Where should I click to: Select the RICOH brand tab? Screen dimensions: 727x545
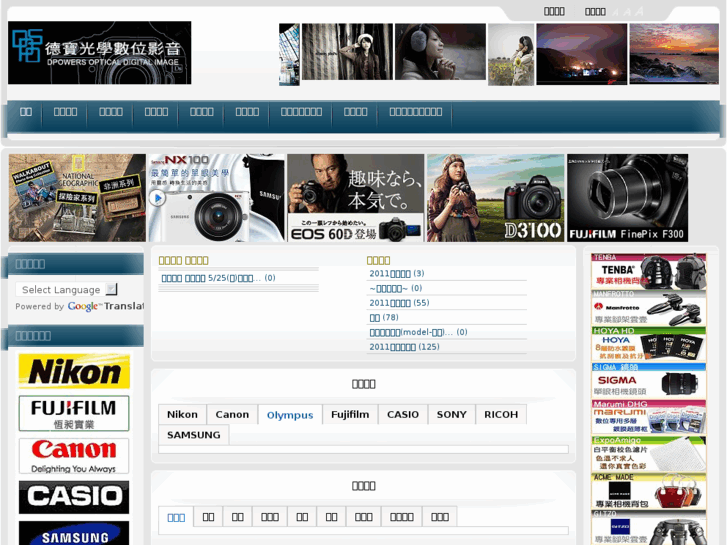coord(501,414)
